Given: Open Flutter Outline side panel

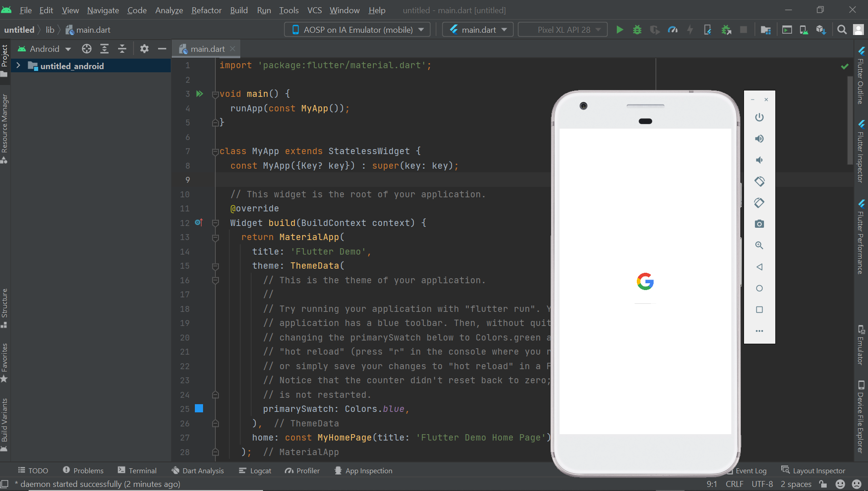Looking at the screenshot, I should click(x=861, y=75).
